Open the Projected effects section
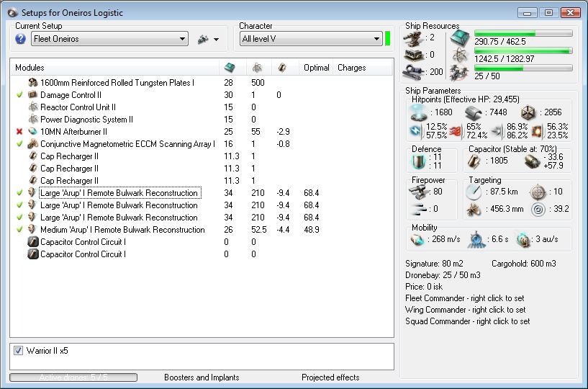The height and width of the screenshot is (389, 588). 330,377
